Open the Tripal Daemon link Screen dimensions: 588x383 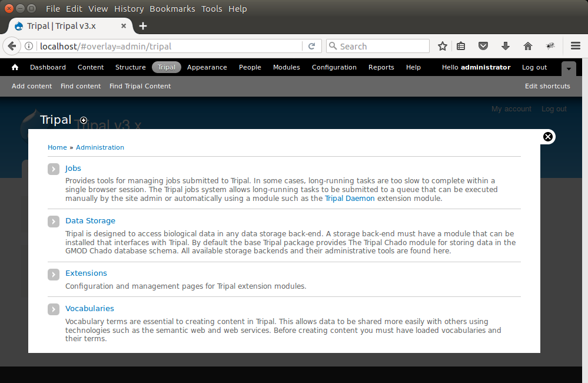point(350,199)
